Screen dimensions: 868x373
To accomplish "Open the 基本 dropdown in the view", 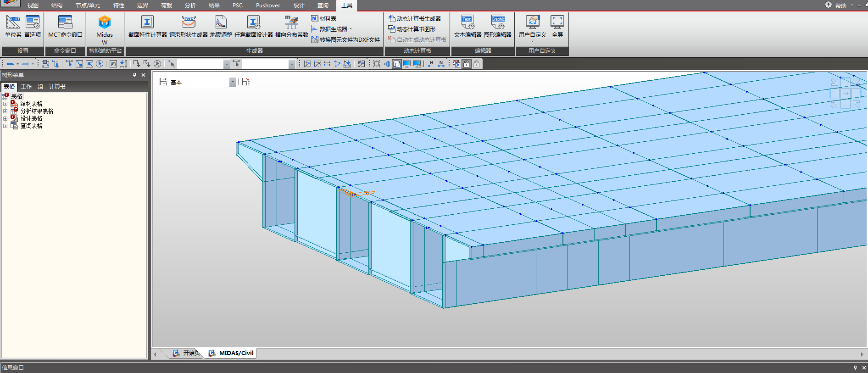I will point(233,82).
